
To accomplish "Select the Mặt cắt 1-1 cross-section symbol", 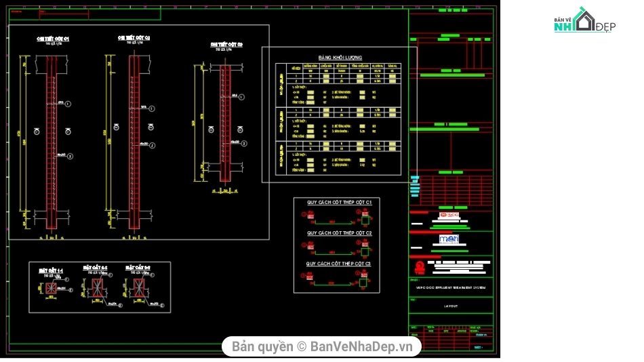I will coord(50,289).
